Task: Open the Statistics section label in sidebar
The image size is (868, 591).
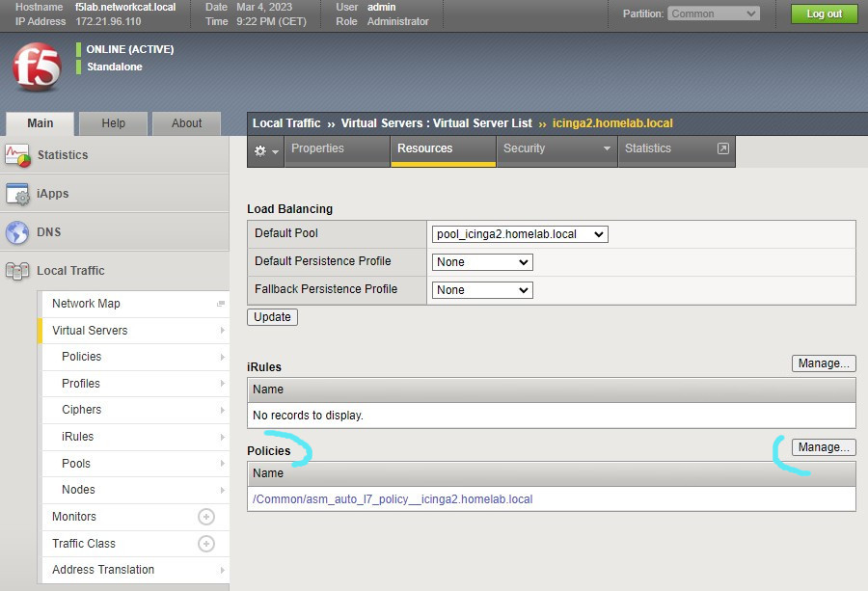Action: click(63, 155)
